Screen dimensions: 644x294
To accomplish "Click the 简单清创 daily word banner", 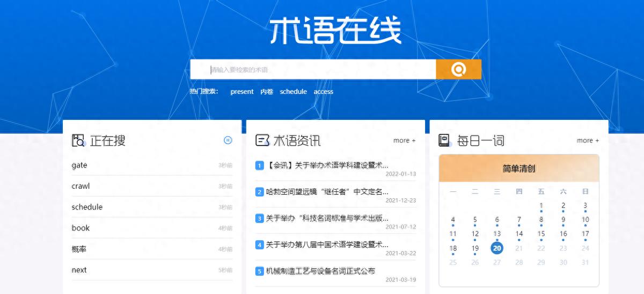I will (x=519, y=168).
